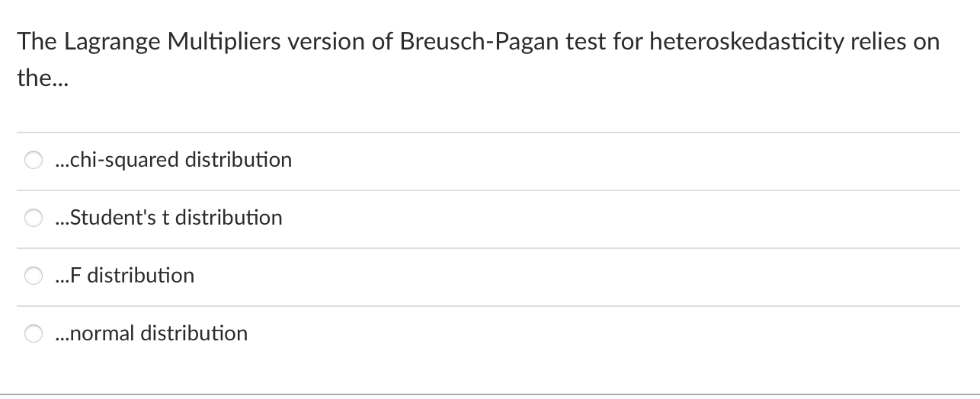Screen dimensions: 980x399
Task: Choose the Student's t distribution radio button
Action: (x=34, y=219)
